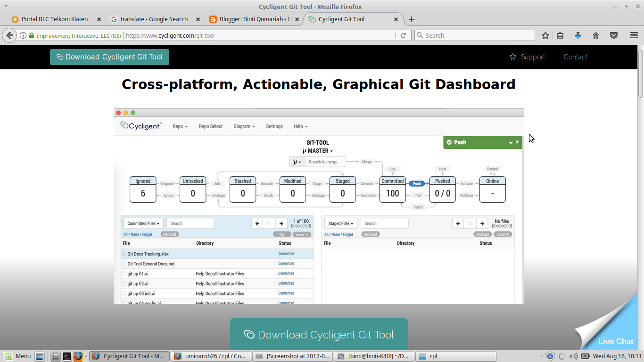644x362 pixels.
Task: Click the Search field in the Committed Files panel
Action: tap(190, 223)
